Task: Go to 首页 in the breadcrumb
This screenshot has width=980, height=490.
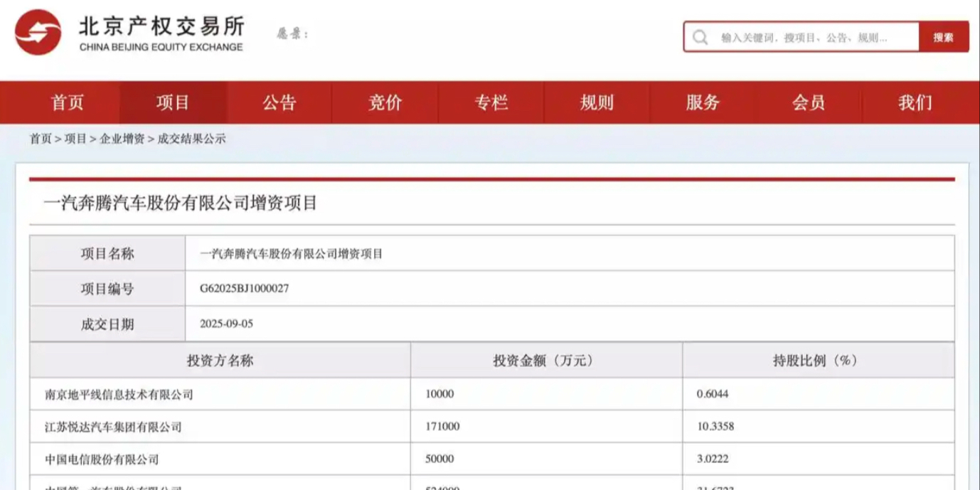Action: (41, 139)
